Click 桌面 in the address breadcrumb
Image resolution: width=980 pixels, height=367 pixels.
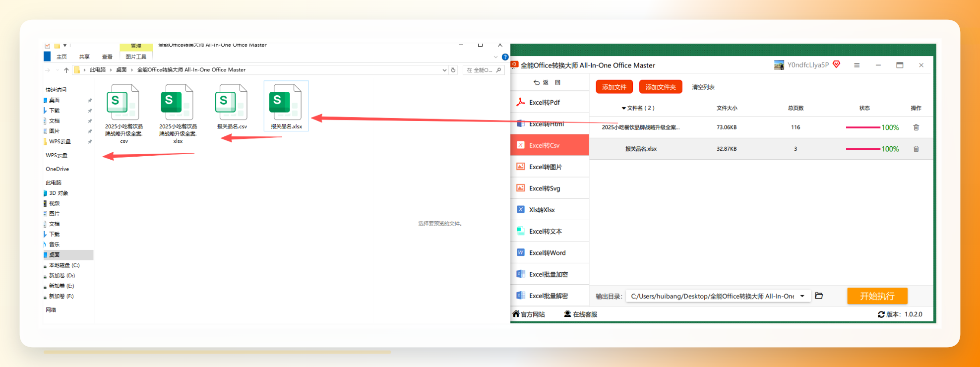tap(122, 70)
